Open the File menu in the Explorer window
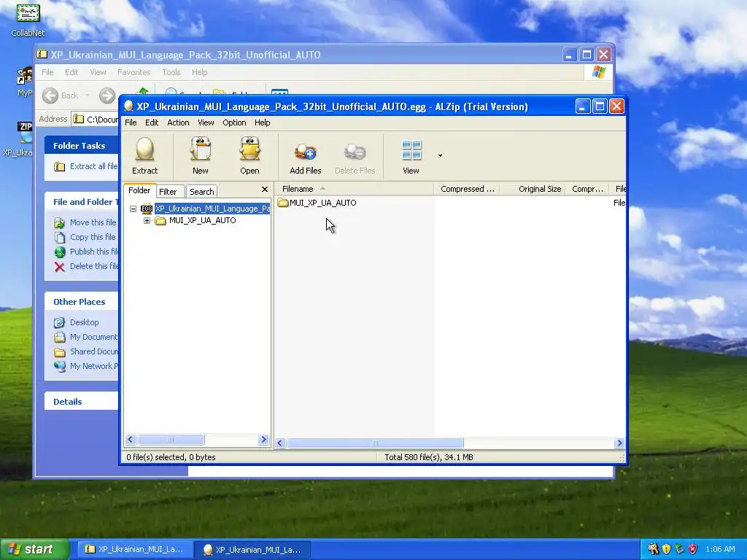747x560 pixels. pos(47,72)
